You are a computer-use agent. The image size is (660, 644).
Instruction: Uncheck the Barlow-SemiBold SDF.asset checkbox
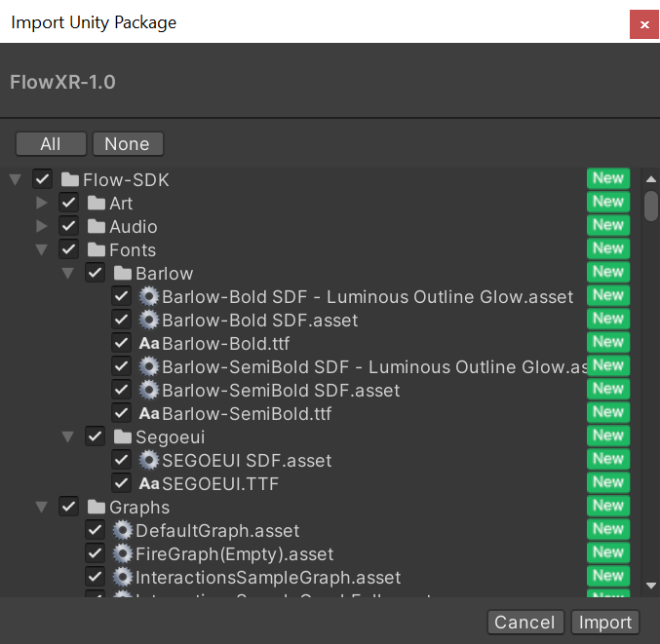tap(122, 391)
